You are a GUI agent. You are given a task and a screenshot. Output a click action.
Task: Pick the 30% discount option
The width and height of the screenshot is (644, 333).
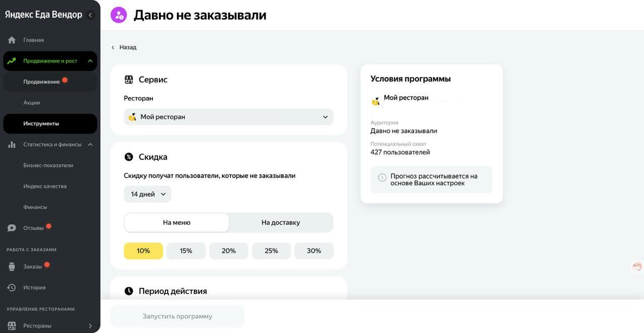314,251
